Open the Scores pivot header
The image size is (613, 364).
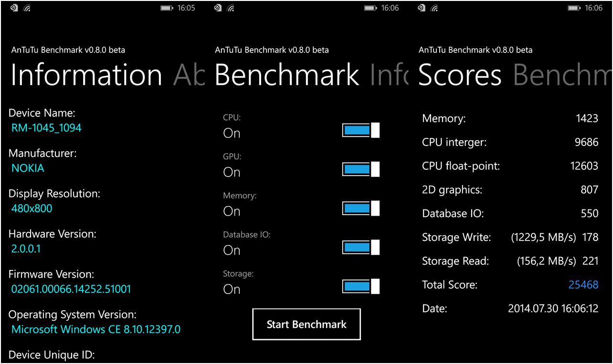[459, 75]
